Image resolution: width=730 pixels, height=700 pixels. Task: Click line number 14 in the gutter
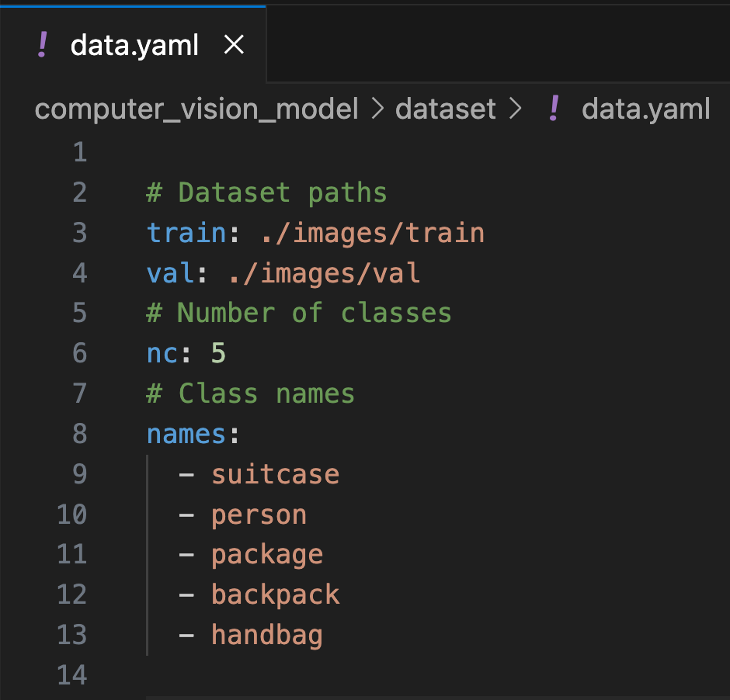(x=72, y=675)
